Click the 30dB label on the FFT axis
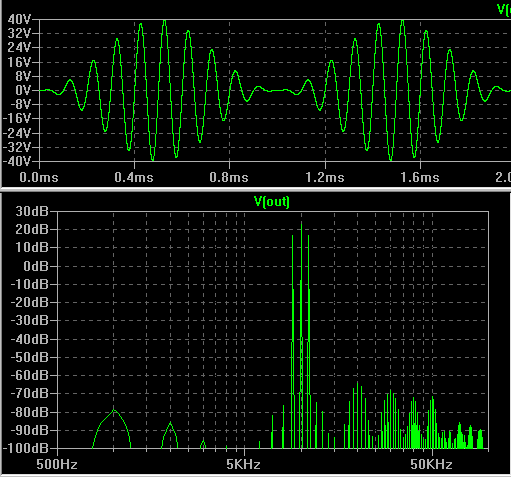 (32, 211)
